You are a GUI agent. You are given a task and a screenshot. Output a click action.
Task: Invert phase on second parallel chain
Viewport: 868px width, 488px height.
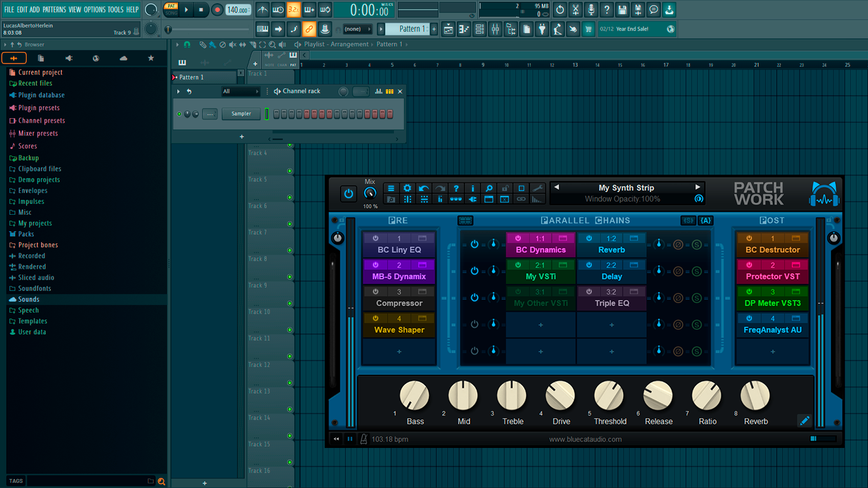coord(678,271)
